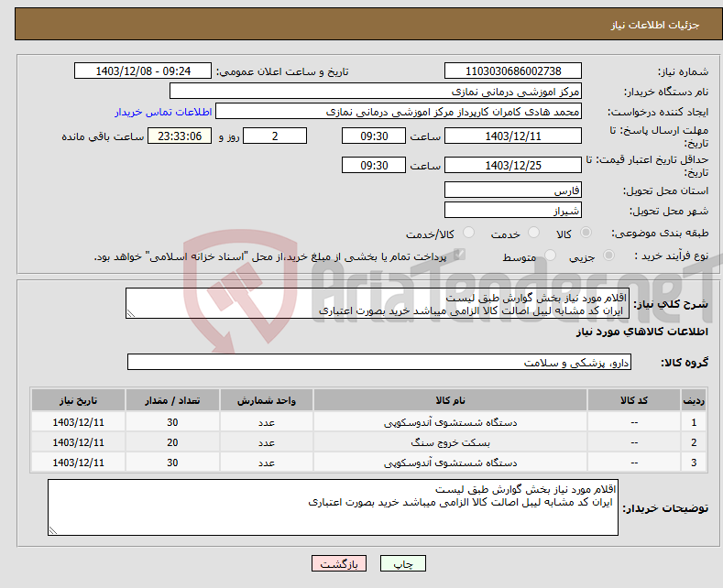The image size is (723, 588).
Task: Click the remaining days field showing 2
Action: coord(275,136)
